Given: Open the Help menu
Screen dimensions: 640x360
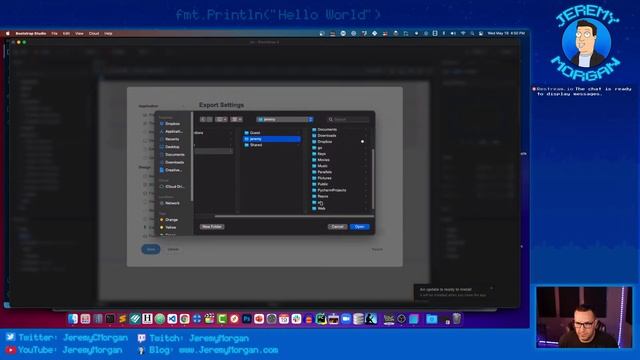Looking at the screenshot, I should point(108,33).
